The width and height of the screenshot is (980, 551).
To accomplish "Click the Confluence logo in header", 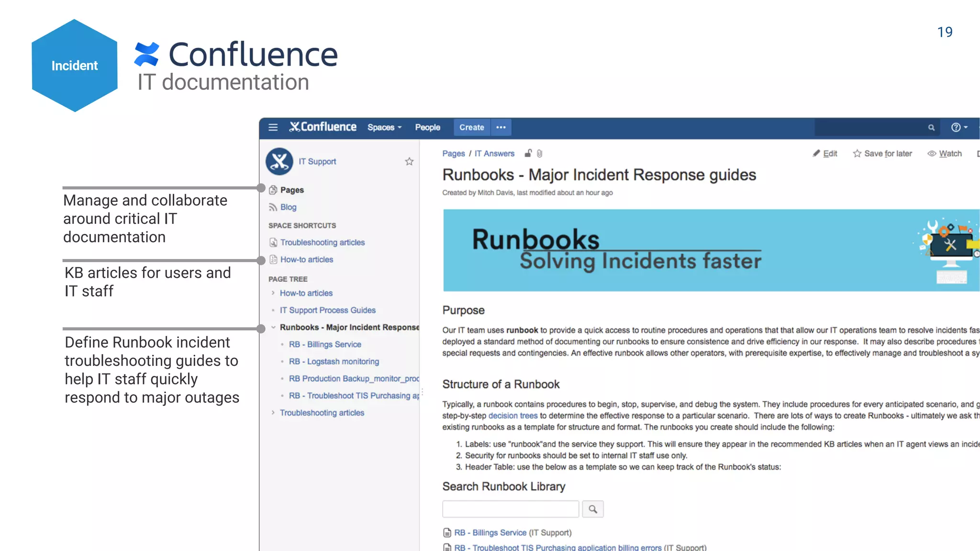I will click(323, 127).
